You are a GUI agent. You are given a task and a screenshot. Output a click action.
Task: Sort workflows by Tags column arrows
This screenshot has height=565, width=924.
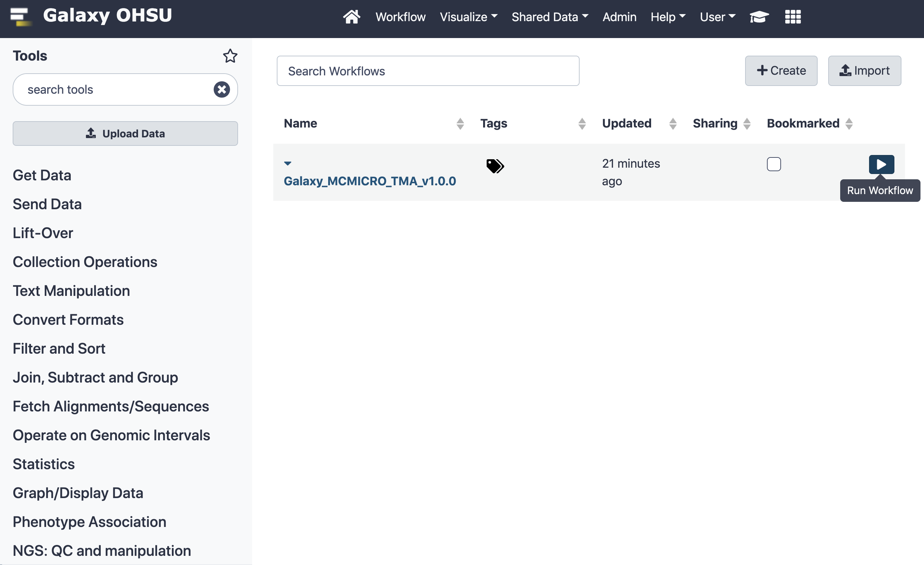click(582, 124)
